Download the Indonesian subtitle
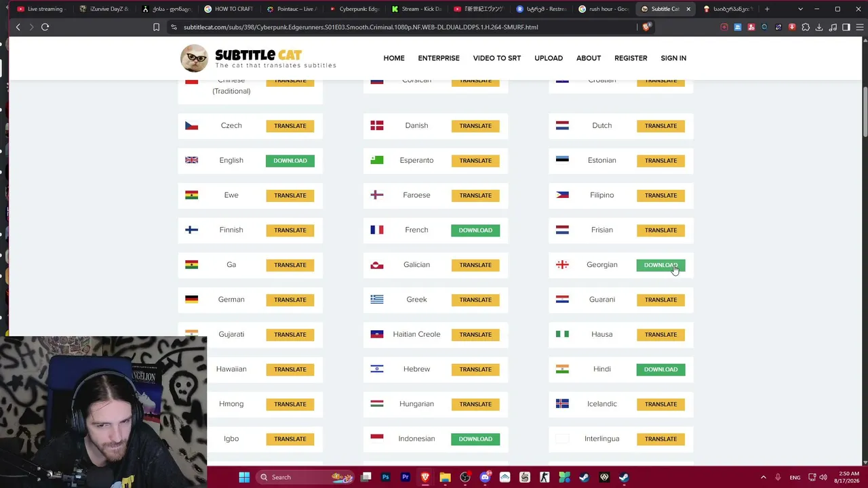The height and width of the screenshot is (488, 868). pyautogui.click(x=475, y=439)
